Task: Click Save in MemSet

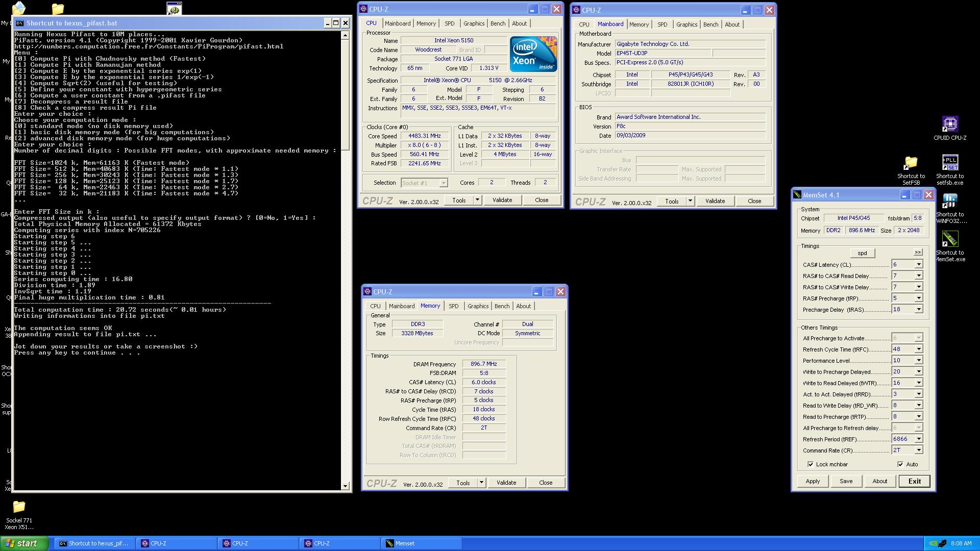Action: coord(846,481)
